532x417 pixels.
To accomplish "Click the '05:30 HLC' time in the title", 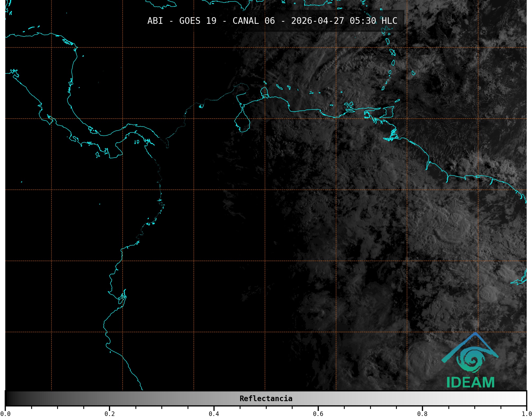I will [373, 21].
